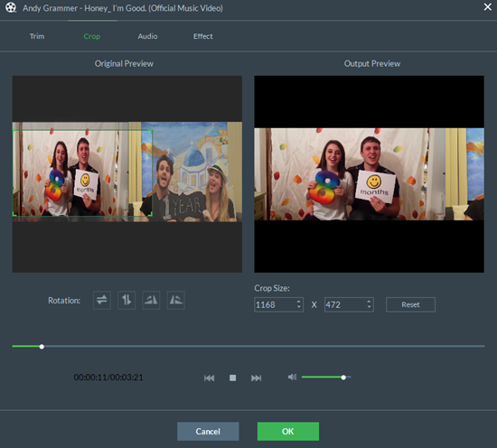The image size is (497, 448).
Task: Confirm edits with OK button
Action: [x=288, y=431]
